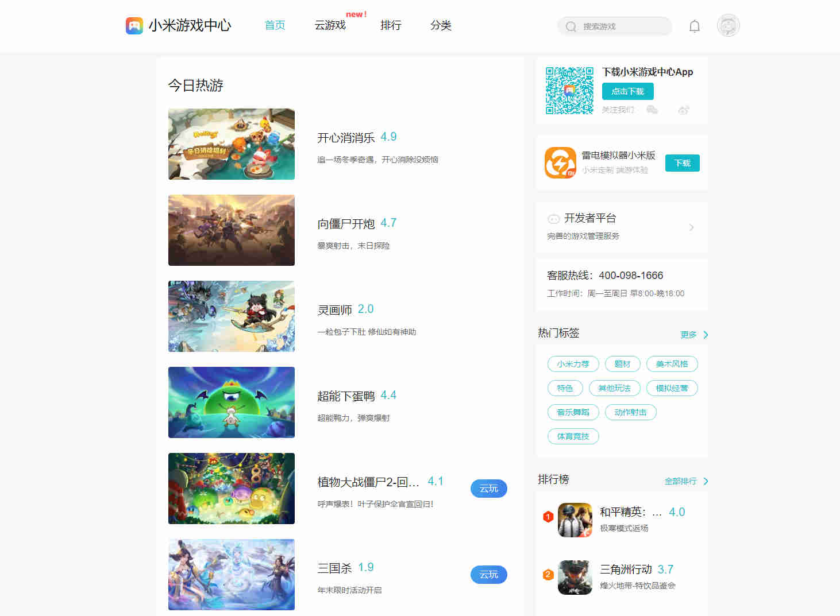Click the 点击下载 download button
The width and height of the screenshot is (840, 616).
tap(627, 91)
